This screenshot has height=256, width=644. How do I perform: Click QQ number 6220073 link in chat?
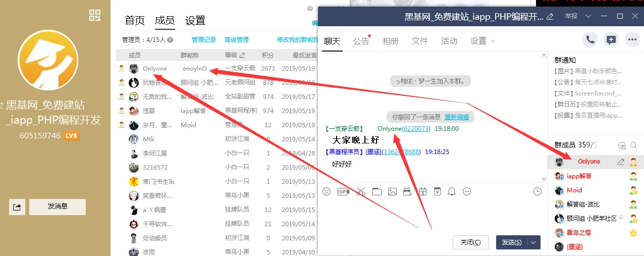tap(416, 129)
